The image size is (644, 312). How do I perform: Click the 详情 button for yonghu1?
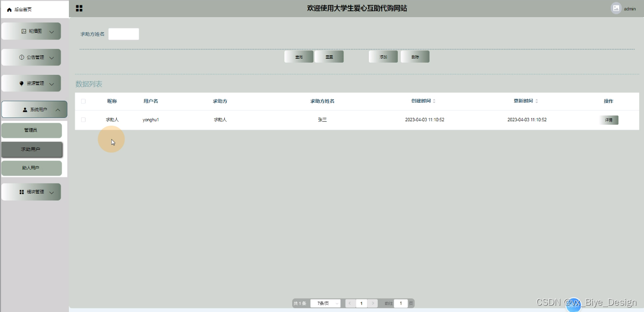click(x=609, y=120)
